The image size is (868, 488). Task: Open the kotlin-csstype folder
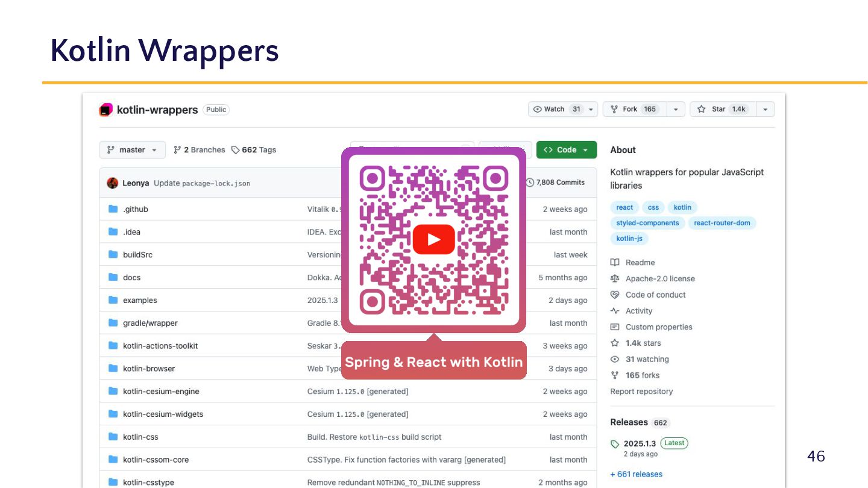[148, 483]
